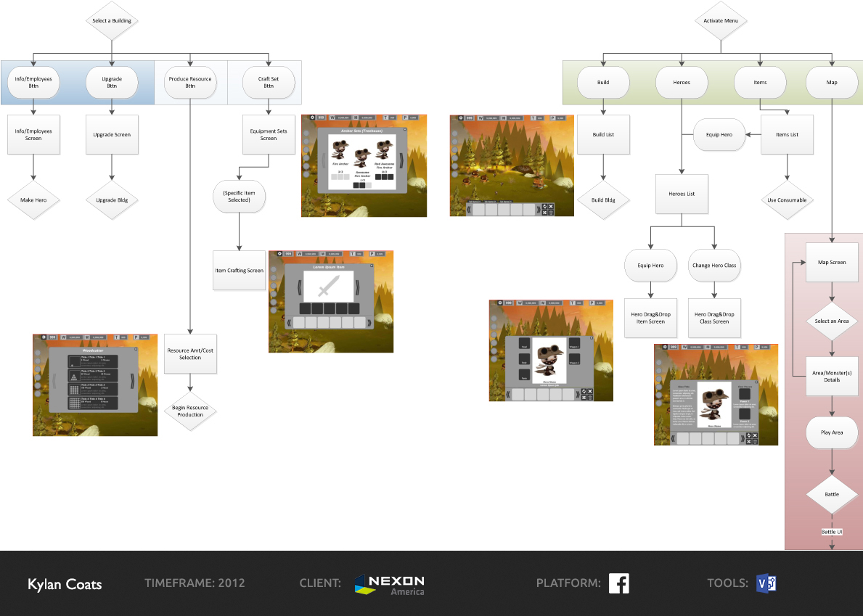
Task: Select the Use Consumable diamond
Action: (x=787, y=200)
